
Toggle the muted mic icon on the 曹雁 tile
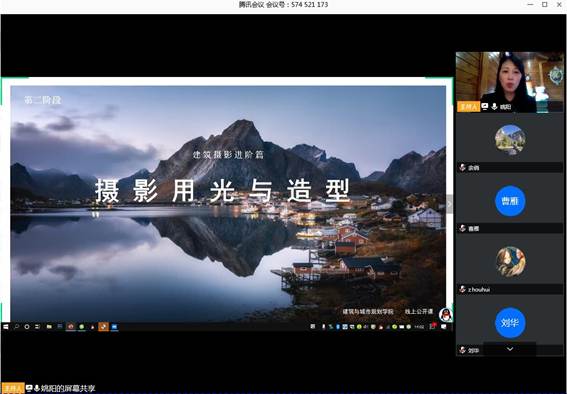(462, 228)
